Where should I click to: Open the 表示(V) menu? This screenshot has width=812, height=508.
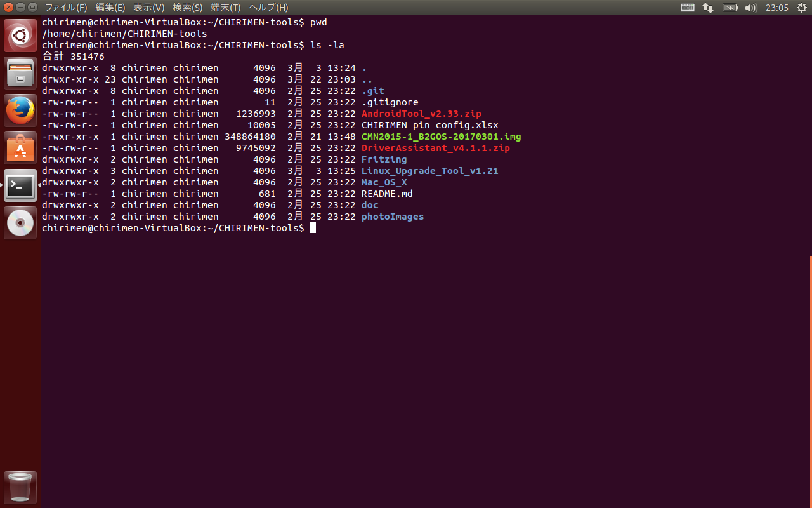(x=149, y=8)
